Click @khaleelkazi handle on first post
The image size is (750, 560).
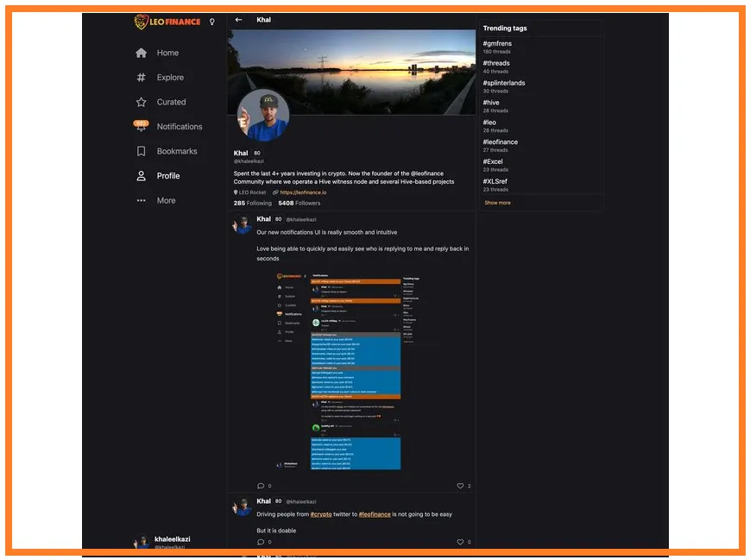[x=301, y=219]
